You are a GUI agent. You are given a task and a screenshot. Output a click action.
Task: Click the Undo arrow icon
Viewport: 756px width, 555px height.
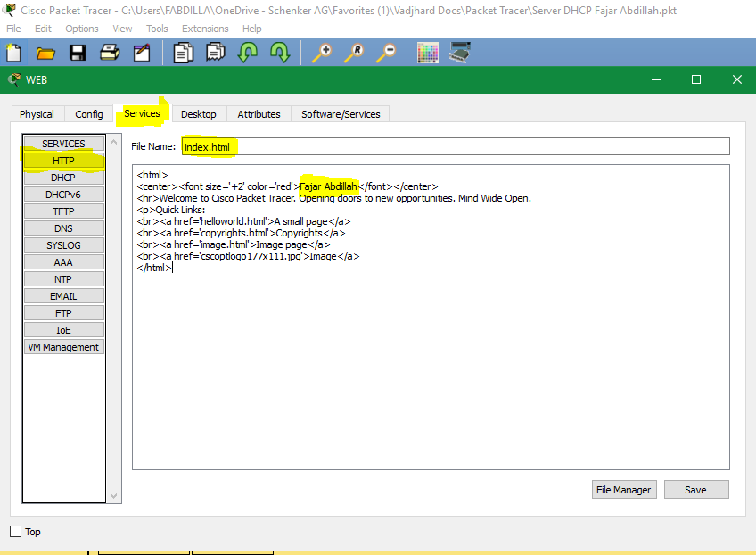click(248, 53)
